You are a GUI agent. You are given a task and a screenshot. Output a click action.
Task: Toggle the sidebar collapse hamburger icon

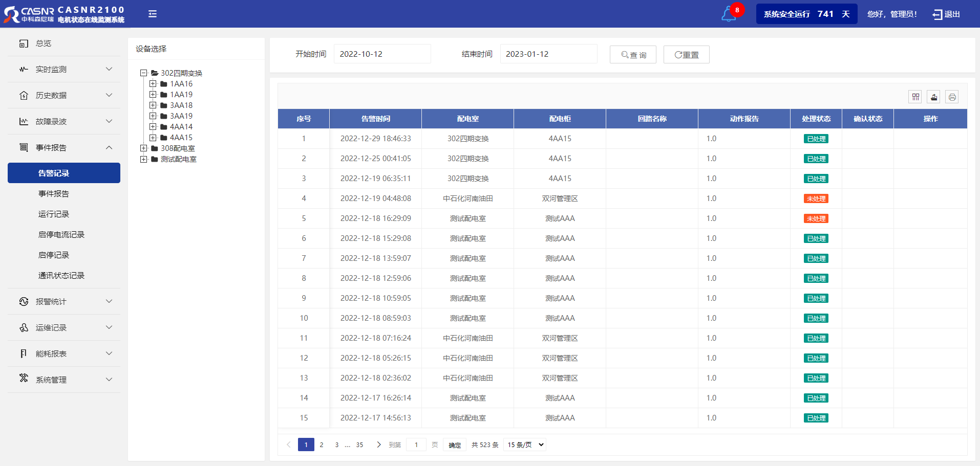click(153, 14)
